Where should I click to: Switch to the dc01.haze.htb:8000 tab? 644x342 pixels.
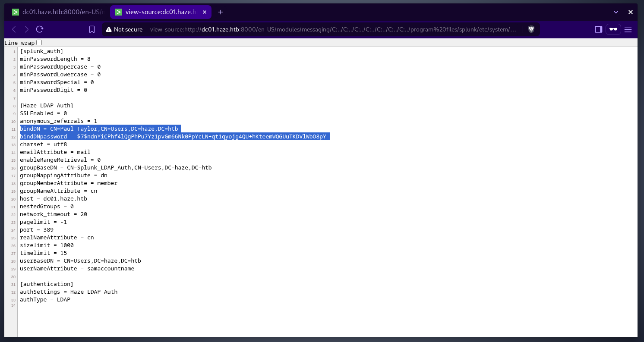coord(58,12)
